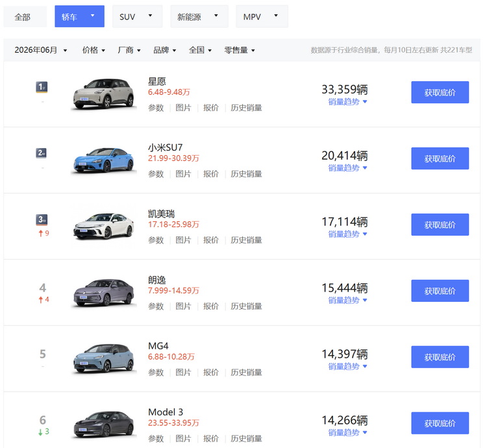View 参数 specs for 朗逸
The image size is (487, 448).
point(156,306)
